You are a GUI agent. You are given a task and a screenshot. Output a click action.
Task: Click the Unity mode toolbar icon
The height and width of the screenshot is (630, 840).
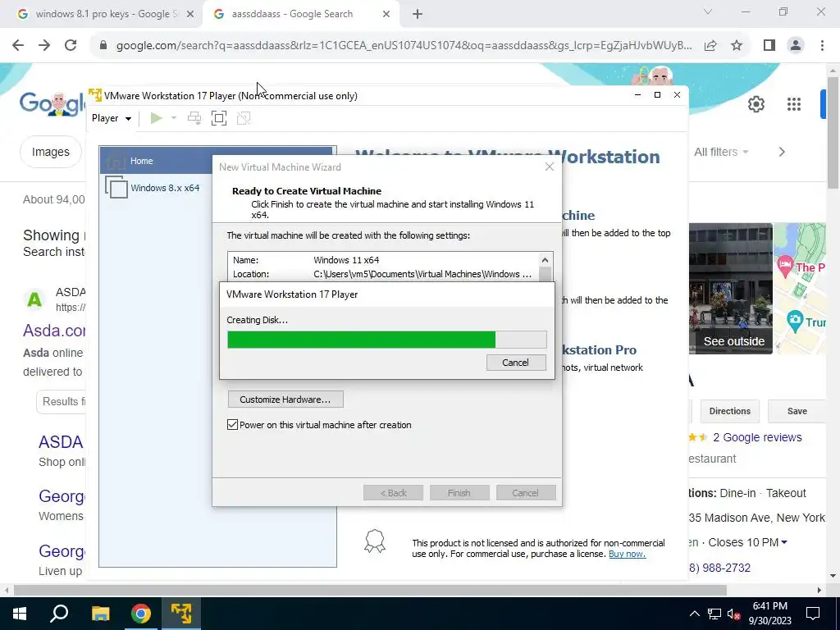point(244,118)
